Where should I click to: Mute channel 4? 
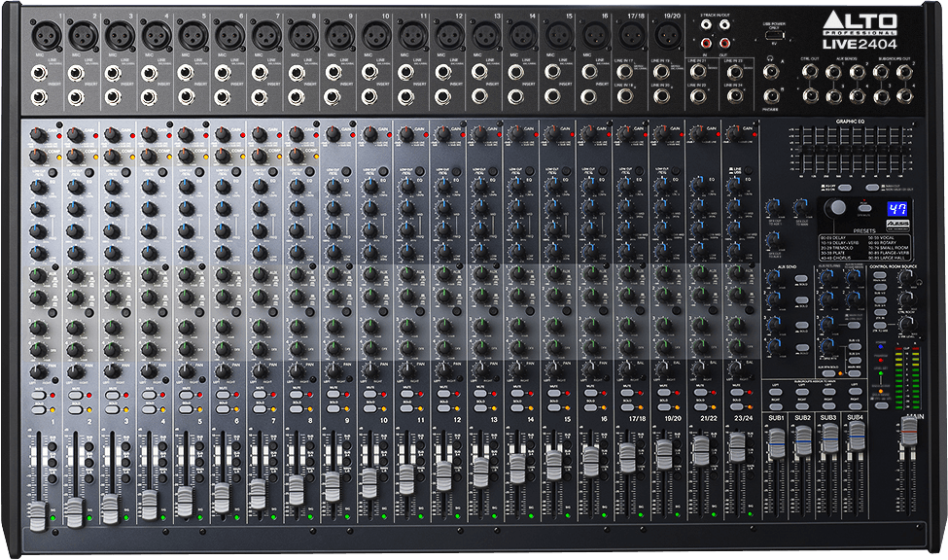150,395
